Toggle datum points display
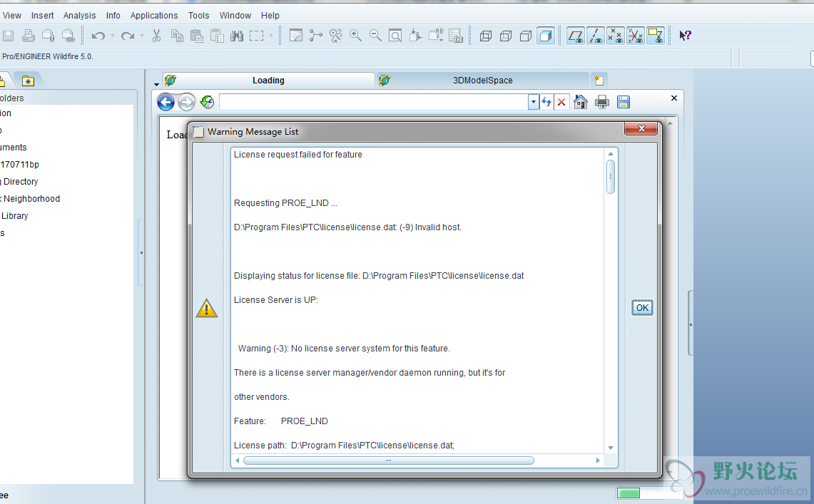814x504 pixels. (x=616, y=36)
